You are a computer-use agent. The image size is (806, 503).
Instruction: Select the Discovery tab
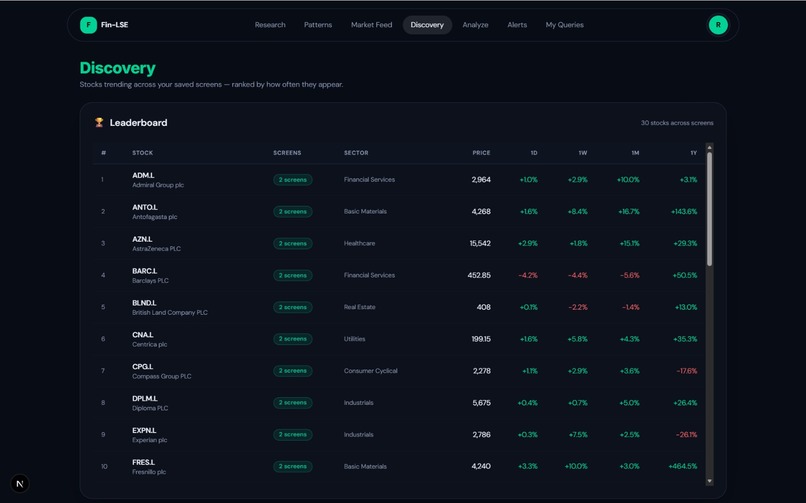[427, 25]
